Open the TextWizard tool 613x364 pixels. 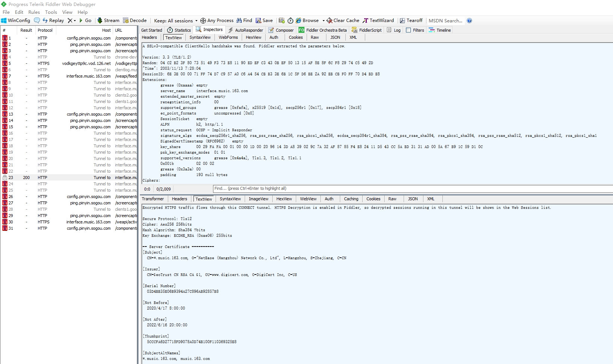(378, 21)
